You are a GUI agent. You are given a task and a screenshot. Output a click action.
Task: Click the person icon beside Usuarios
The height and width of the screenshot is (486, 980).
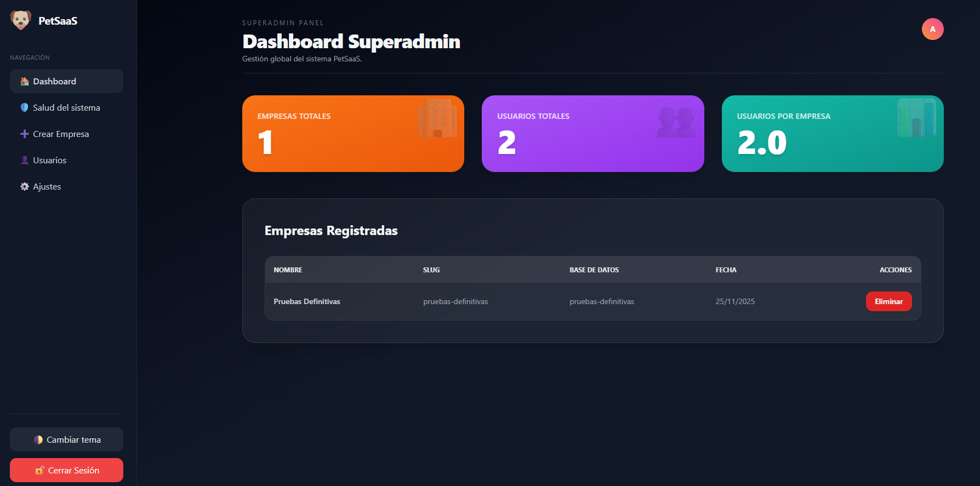point(25,161)
